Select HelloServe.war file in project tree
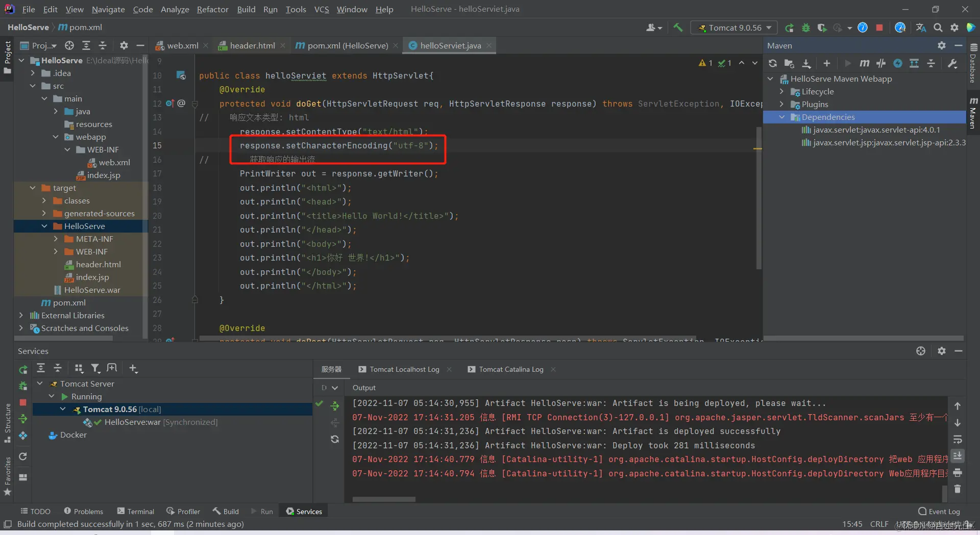This screenshot has height=535, width=980. tap(92, 290)
